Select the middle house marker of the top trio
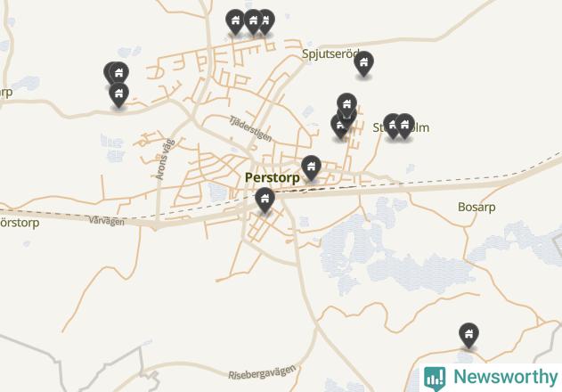 254,21
